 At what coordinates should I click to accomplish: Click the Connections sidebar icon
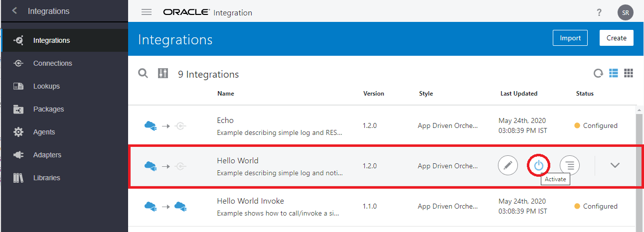[x=18, y=63]
